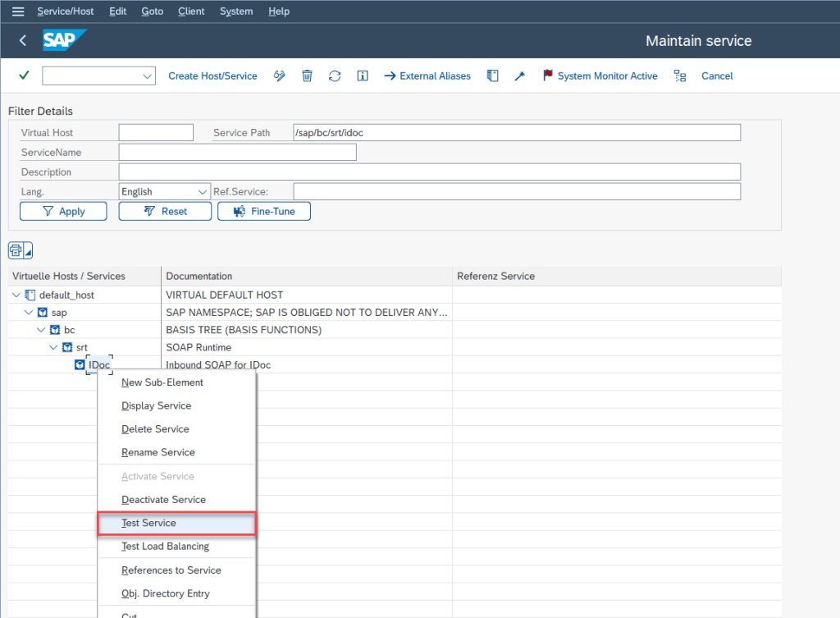The image size is (840, 618).
Task: Toggle the System Monitor Active flag
Action: (x=600, y=76)
